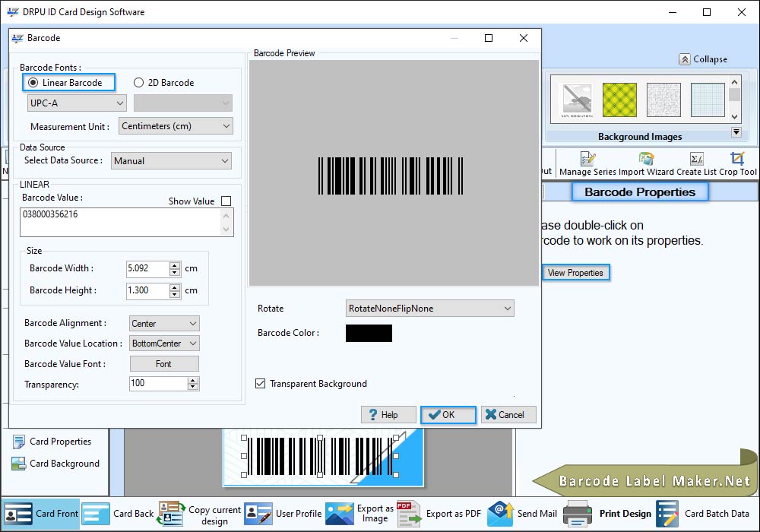Viewport: 760px width, 532px height.
Task: Open Card Background icon
Action: click(19, 464)
